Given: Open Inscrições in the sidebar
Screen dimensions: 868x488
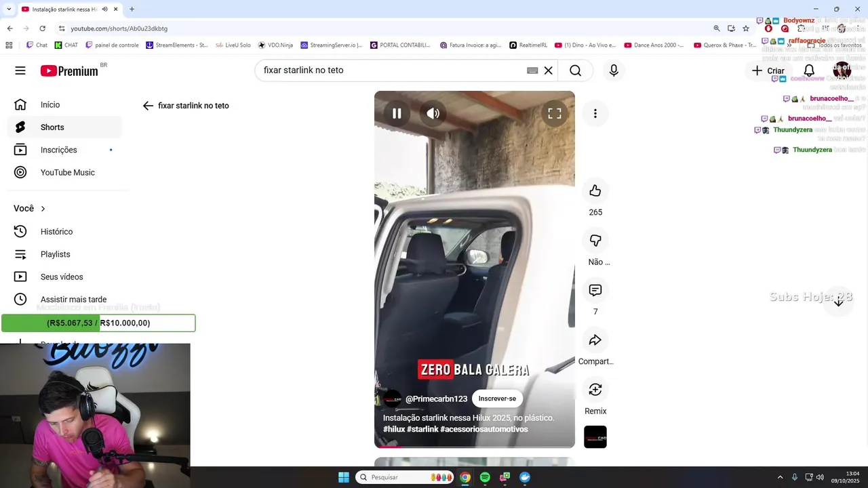Looking at the screenshot, I should coord(64,150).
